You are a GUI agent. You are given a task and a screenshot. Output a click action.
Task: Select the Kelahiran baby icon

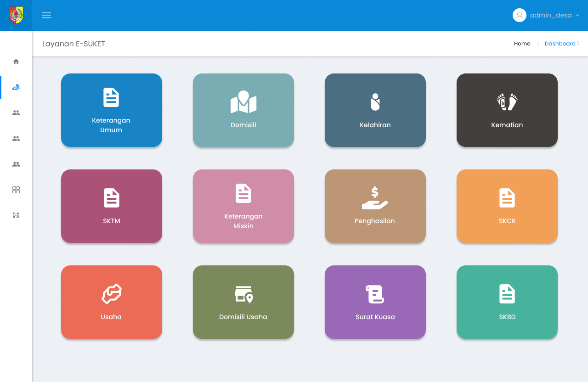point(375,102)
